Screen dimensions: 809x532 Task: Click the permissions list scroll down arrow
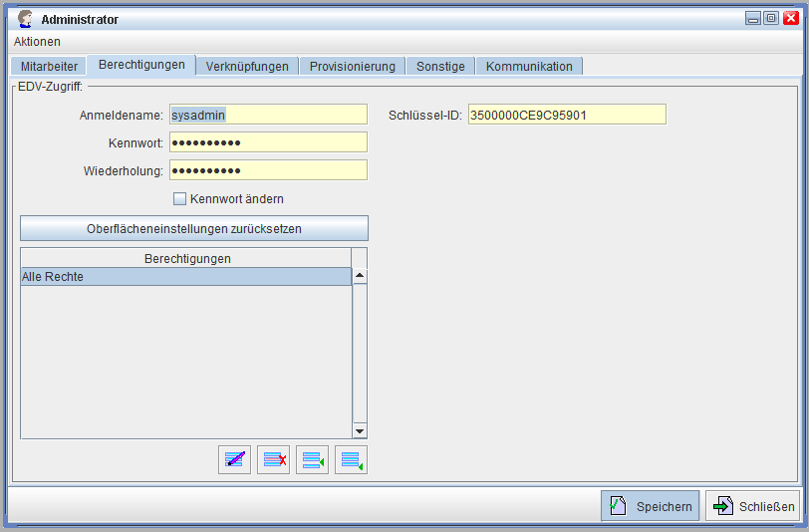click(x=360, y=430)
